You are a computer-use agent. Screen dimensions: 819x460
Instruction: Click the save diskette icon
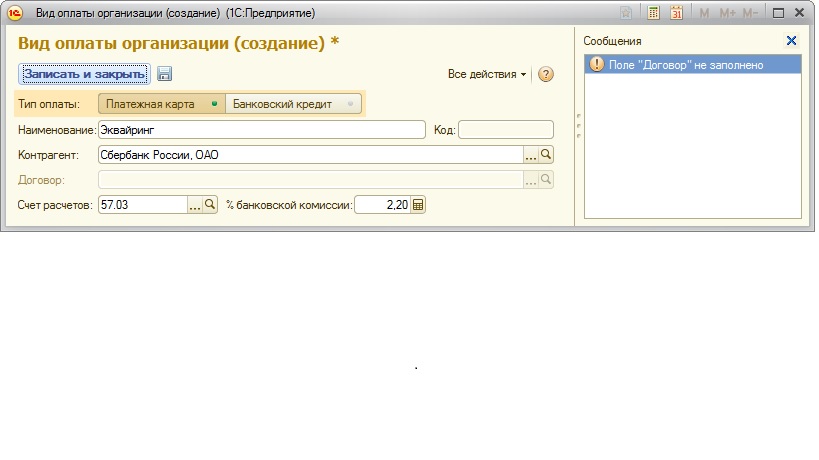pyautogui.click(x=165, y=74)
